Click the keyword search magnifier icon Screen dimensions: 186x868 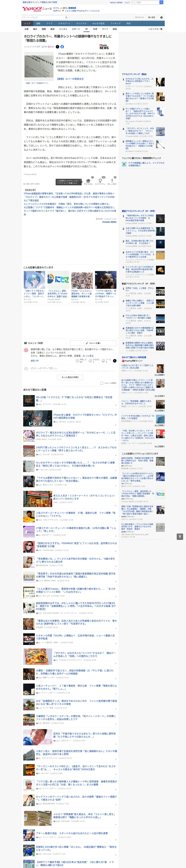click(x=66, y=17)
